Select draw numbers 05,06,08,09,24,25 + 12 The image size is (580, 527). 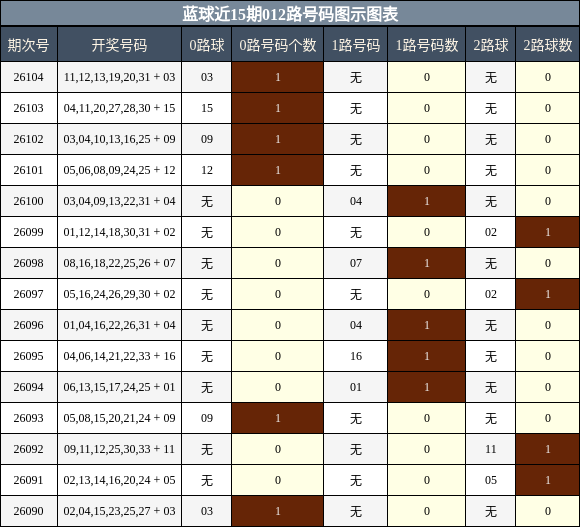click(x=119, y=170)
